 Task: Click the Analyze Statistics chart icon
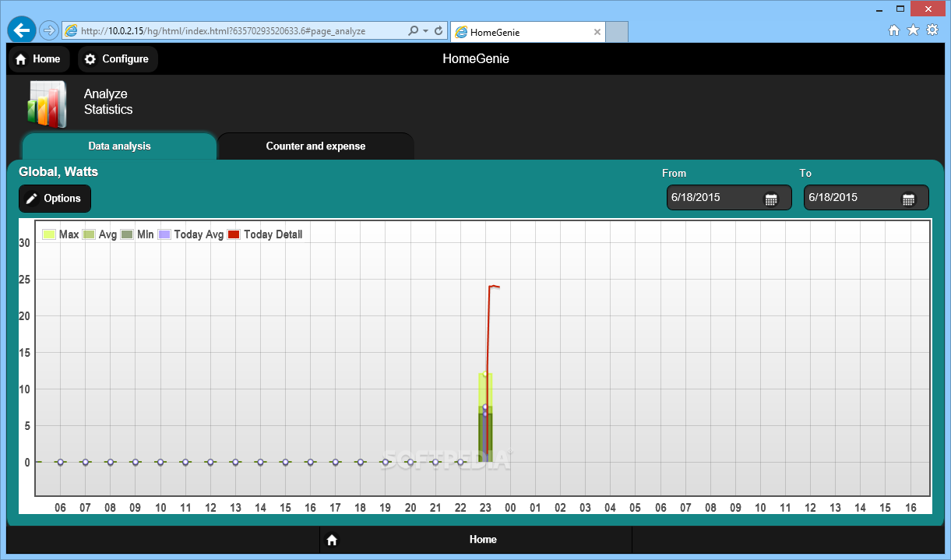coord(47,104)
